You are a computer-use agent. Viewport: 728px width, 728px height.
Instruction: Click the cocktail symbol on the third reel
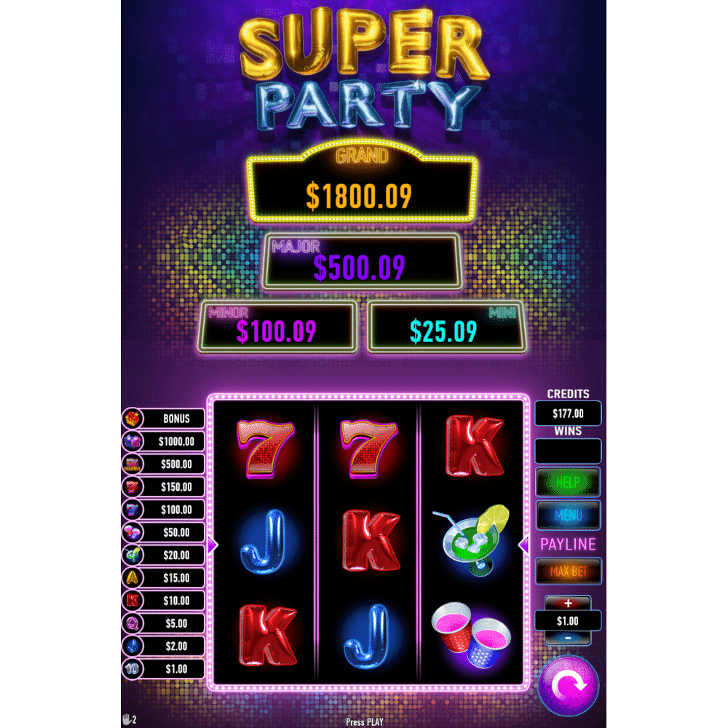tap(472, 540)
